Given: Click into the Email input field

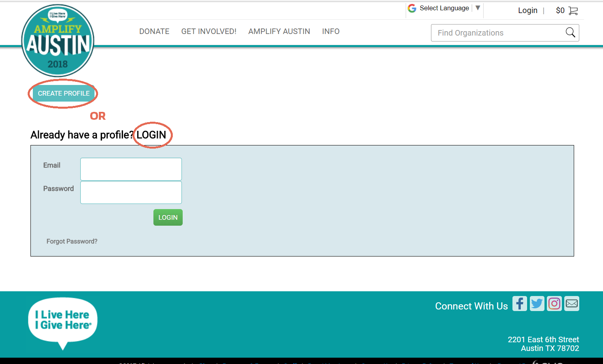Looking at the screenshot, I should coord(131,169).
